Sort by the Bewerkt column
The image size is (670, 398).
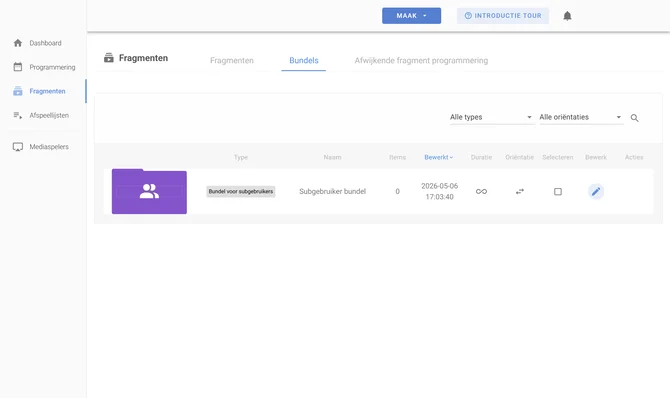(x=438, y=157)
